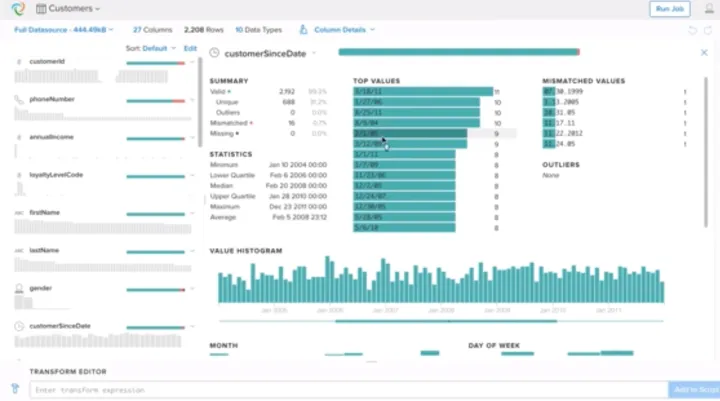Click the redo arrow icon

click(x=708, y=30)
